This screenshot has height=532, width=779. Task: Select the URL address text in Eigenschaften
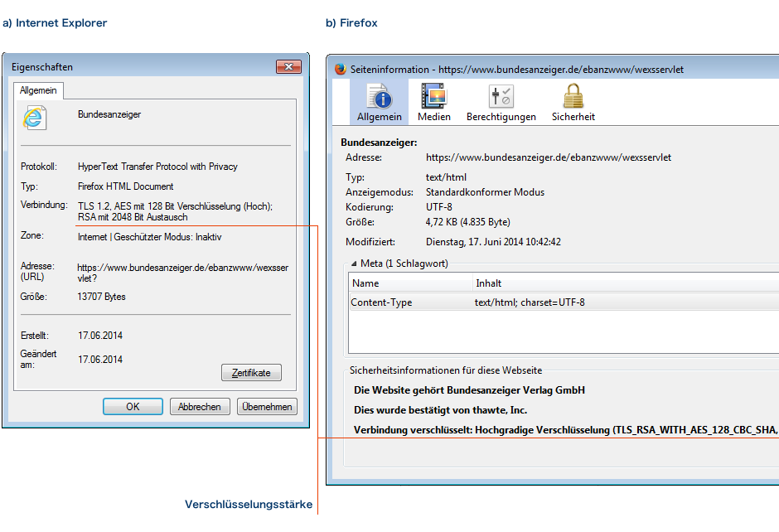tap(182, 273)
